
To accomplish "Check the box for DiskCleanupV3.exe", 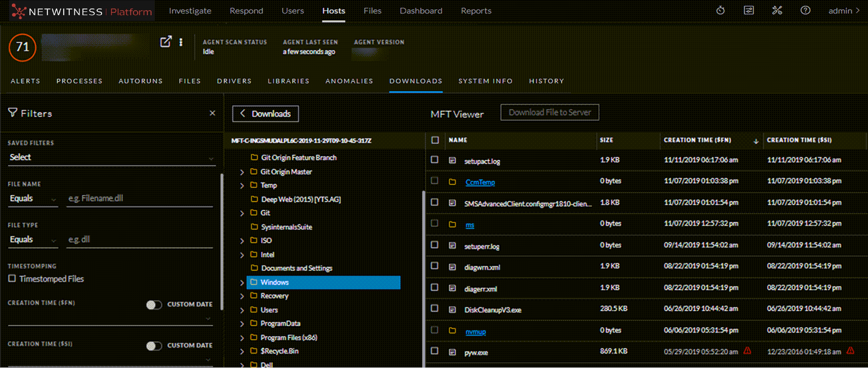I will pos(434,308).
